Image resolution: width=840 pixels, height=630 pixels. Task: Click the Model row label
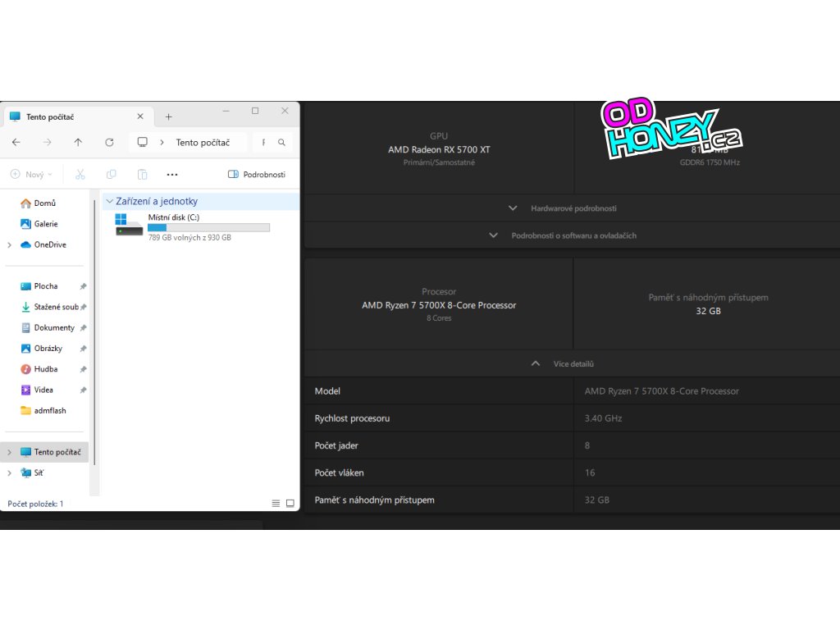pos(327,391)
